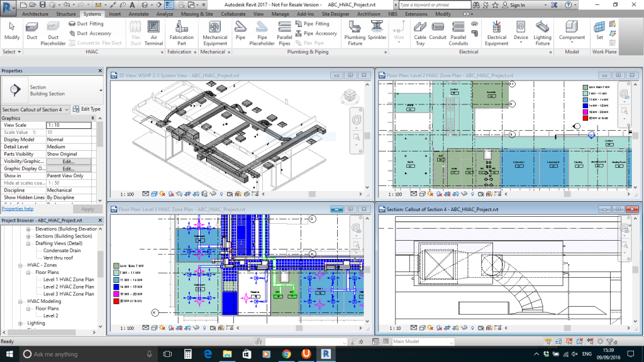Image resolution: width=644 pixels, height=362 pixels.
Task: Open the Properties help link
Action: [x=17, y=209]
